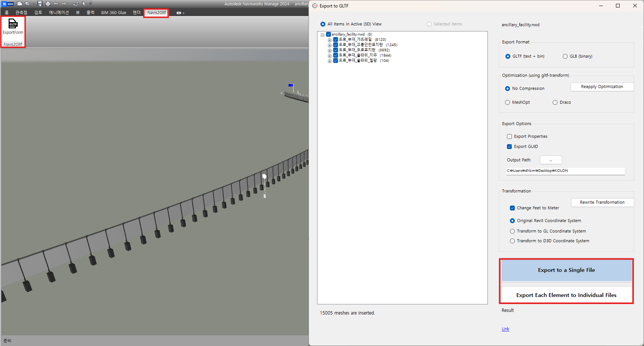
Task: Expand the 도로_부대_가드레일 tree node
Action: [x=329, y=40]
